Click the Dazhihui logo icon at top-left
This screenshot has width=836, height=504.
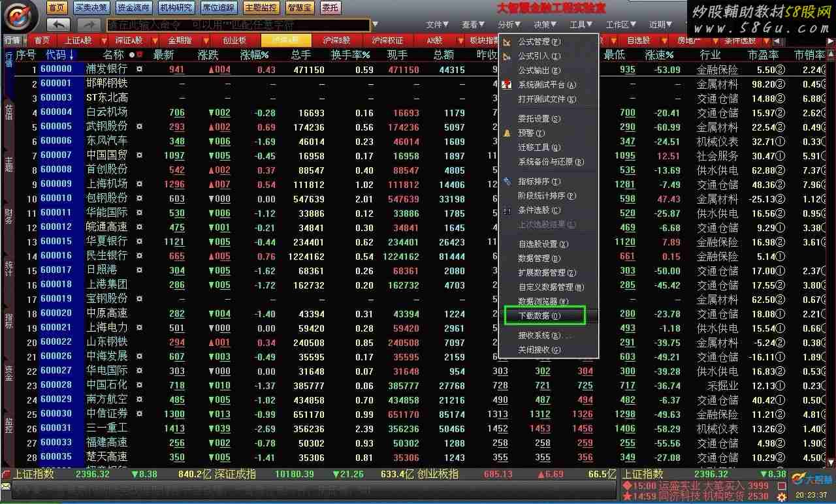tap(21, 16)
